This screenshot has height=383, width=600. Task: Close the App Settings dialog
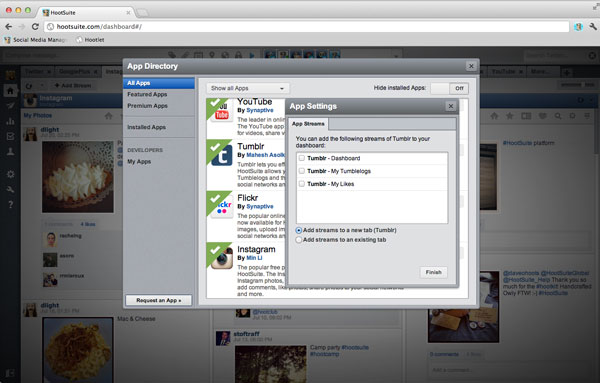451,106
